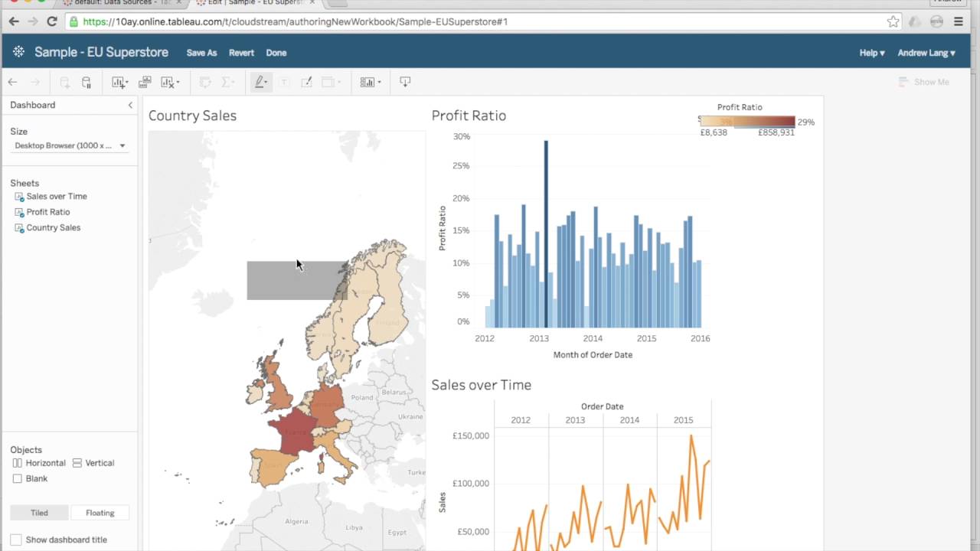Collapse the Dashboard side panel
The image size is (980, 551).
pyautogui.click(x=130, y=105)
